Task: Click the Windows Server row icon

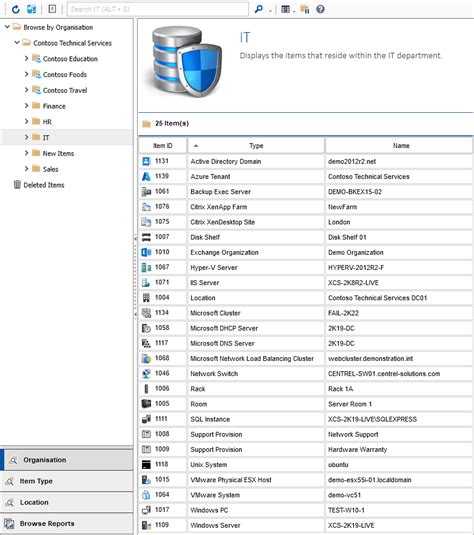Action: pyautogui.click(x=146, y=525)
